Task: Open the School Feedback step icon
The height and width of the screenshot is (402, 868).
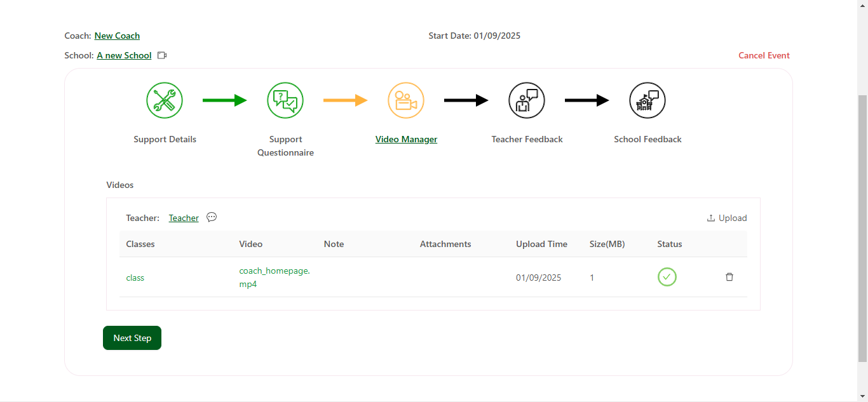Action: click(x=648, y=100)
